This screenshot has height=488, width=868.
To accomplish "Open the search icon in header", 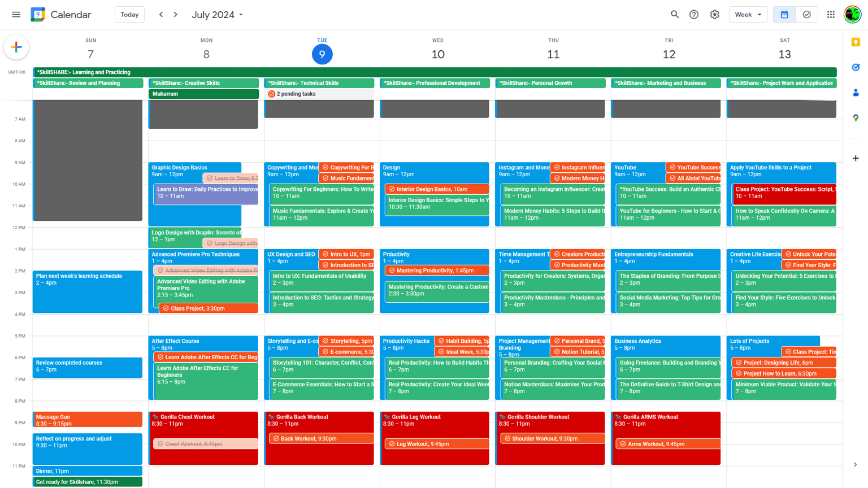I will pos(675,15).
